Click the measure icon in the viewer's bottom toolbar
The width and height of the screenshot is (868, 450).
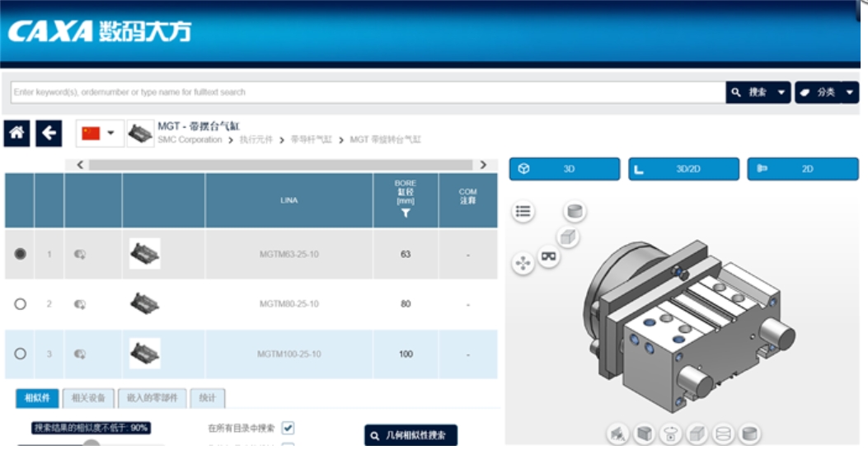pos(617,434)
